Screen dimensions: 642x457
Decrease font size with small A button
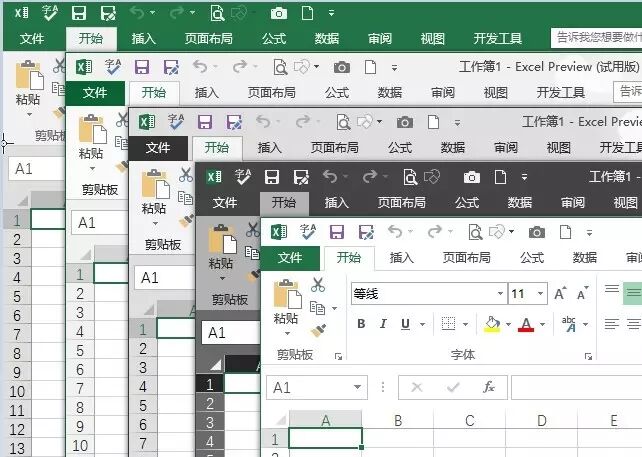click(583, 294)
